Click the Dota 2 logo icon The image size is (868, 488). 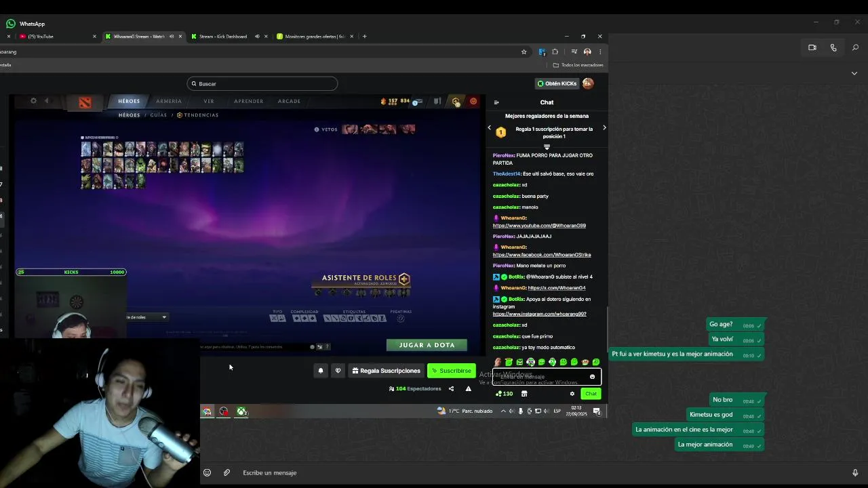pos(85,102)
